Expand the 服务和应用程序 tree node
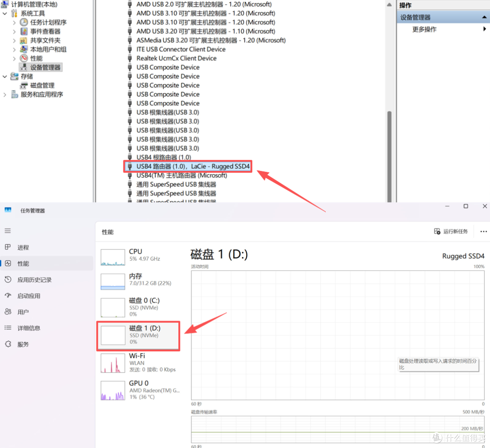Screen dimensions: 490x448 5,95
